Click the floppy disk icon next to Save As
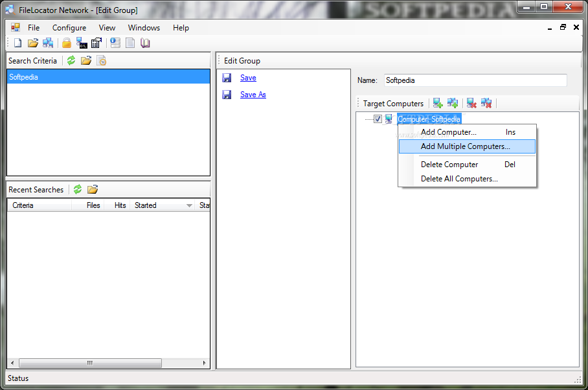This screenshot has height=390, width=588. point(227,95)
